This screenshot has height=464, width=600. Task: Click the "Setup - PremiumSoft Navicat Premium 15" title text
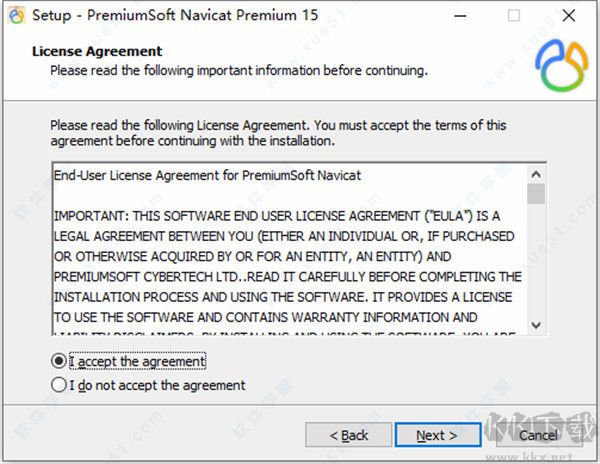(x=165, y=16)
